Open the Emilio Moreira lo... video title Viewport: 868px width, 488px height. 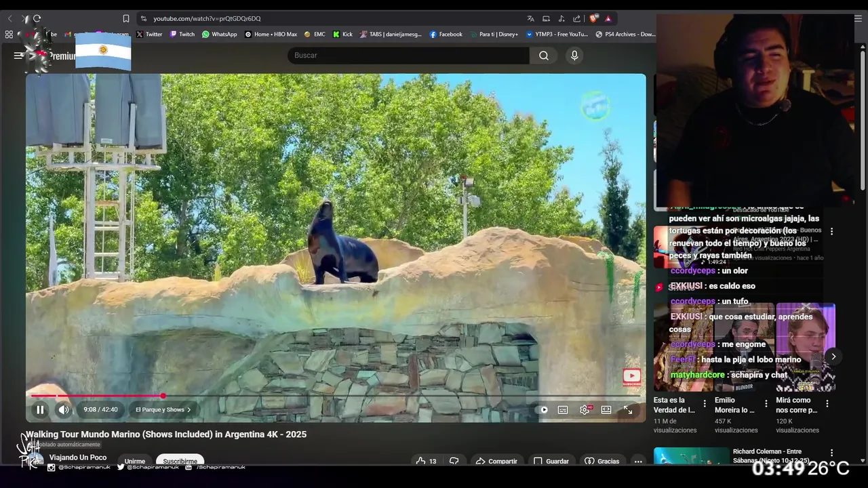734,405
